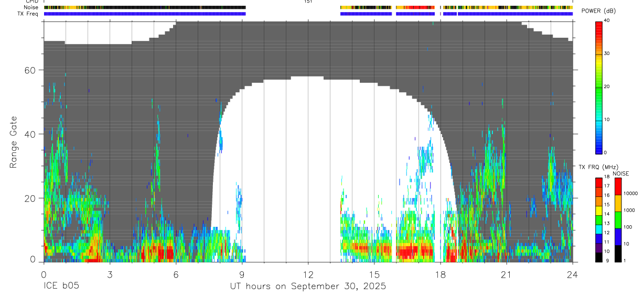Click the '9' tick on UT hours axis
This screenshot has height=297, width=644.
tap(242, 274)
